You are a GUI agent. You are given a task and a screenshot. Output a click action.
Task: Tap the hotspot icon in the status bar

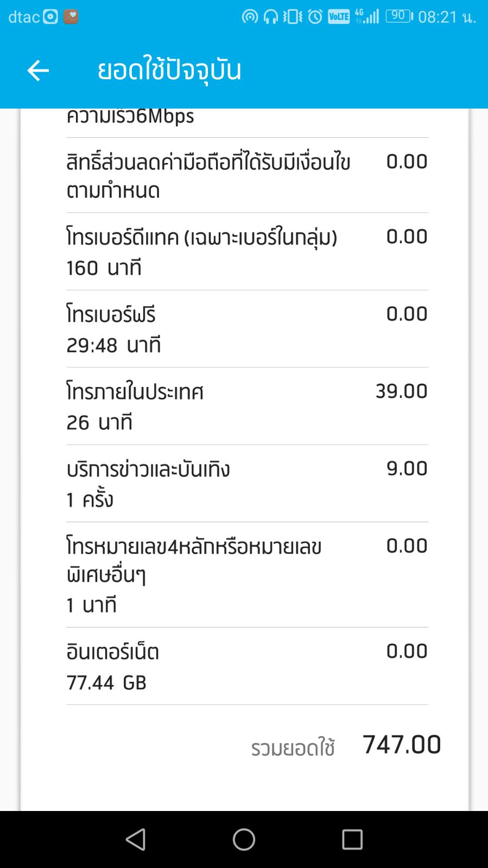click(x=250, y=17)
